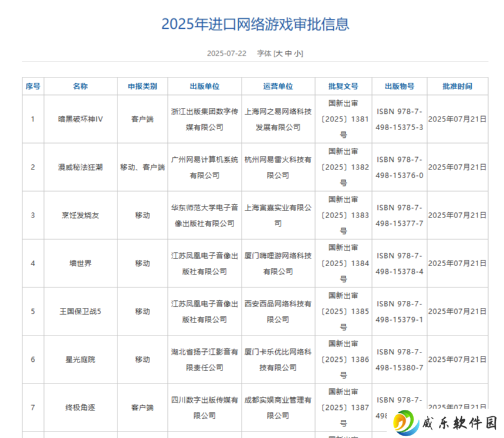Click approval number 1387 cell
Screen dimensions: 504x438
pos(343,408)
